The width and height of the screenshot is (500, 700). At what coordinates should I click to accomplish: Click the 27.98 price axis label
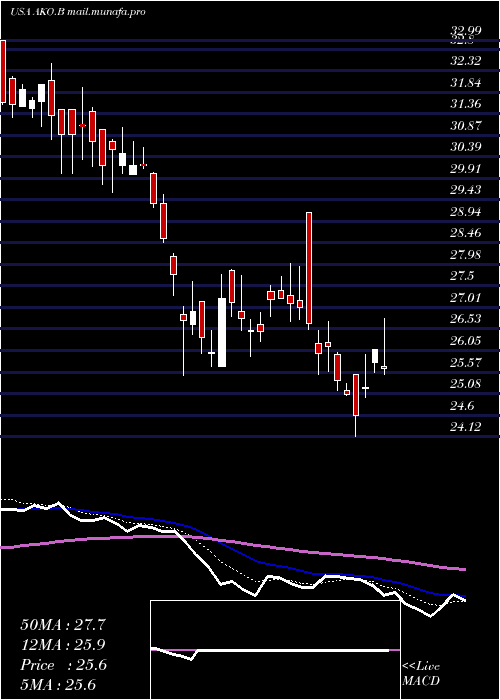[x=466, y=255]
